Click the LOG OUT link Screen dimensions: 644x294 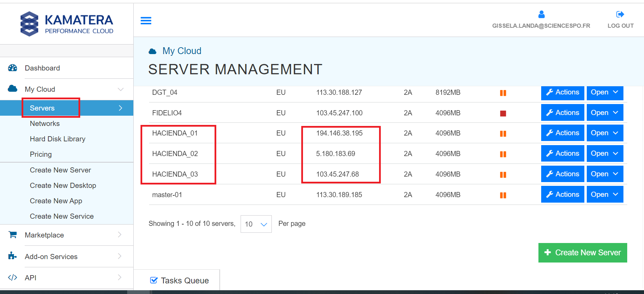coord(620,26)
